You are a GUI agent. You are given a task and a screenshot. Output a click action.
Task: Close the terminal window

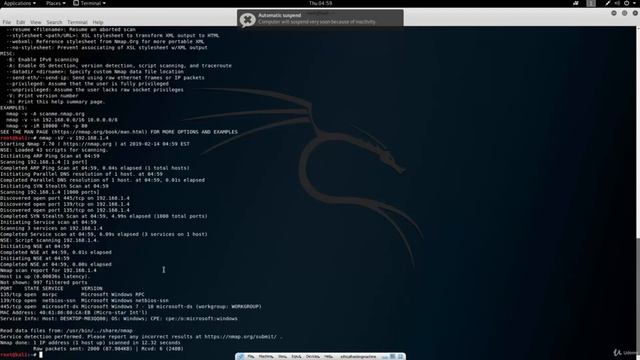(635, 13)
